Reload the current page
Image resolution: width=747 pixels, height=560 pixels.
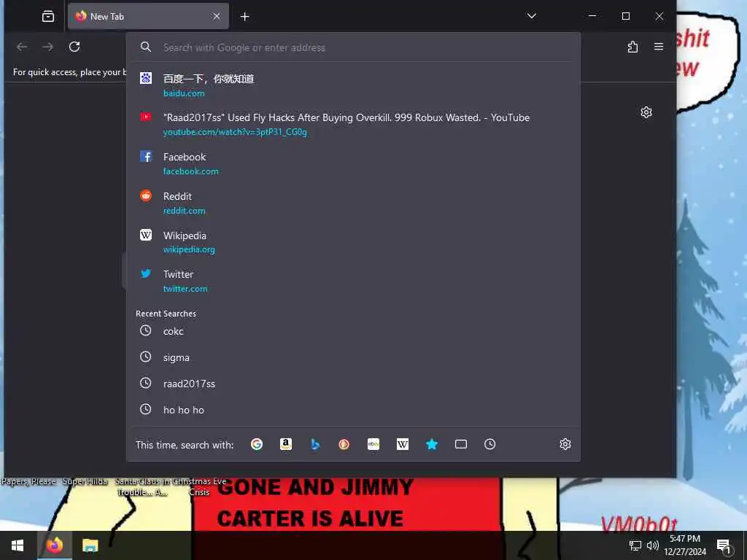click(74, 47)
